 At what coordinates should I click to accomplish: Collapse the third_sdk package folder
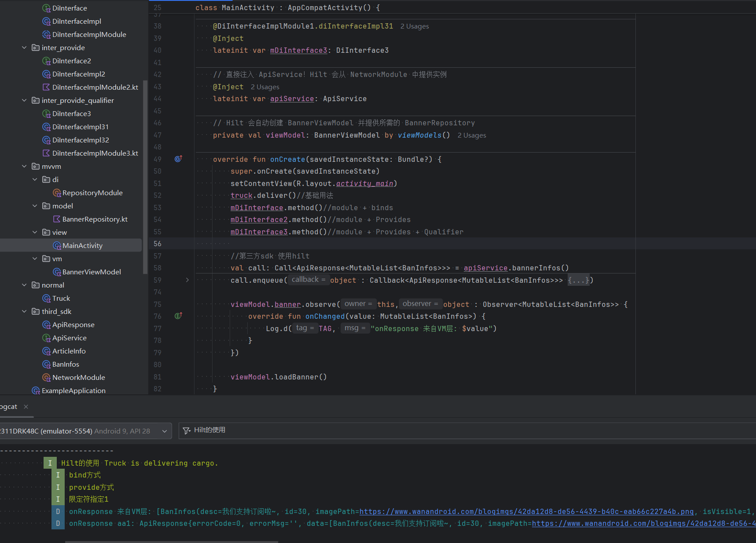(x=24, y=312)
